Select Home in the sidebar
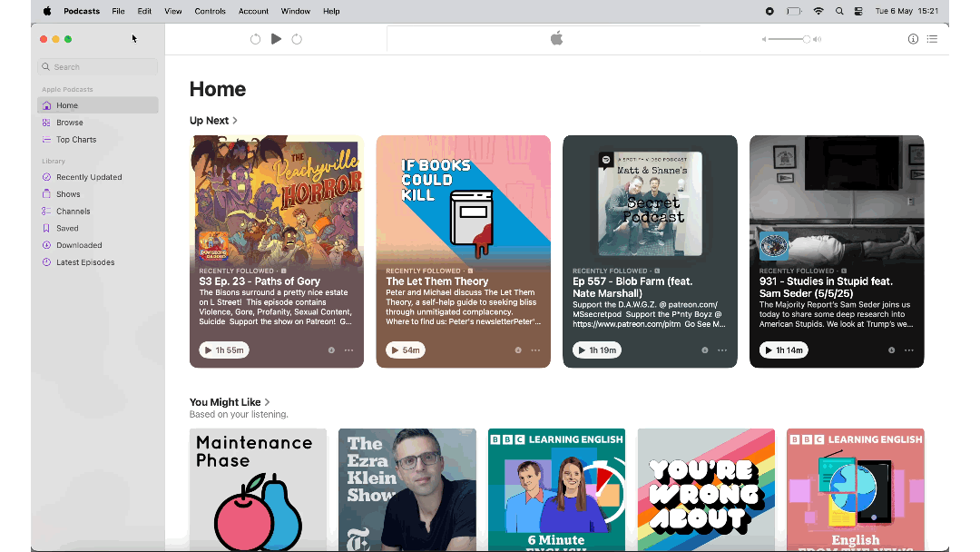This screenshot has height=552, width=980. 97,105
